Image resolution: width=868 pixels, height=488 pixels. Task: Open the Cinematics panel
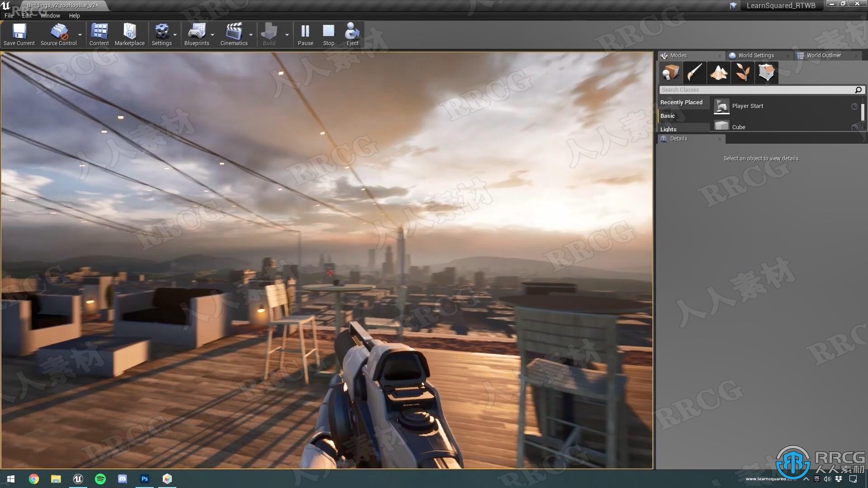[x=234, y=34]
